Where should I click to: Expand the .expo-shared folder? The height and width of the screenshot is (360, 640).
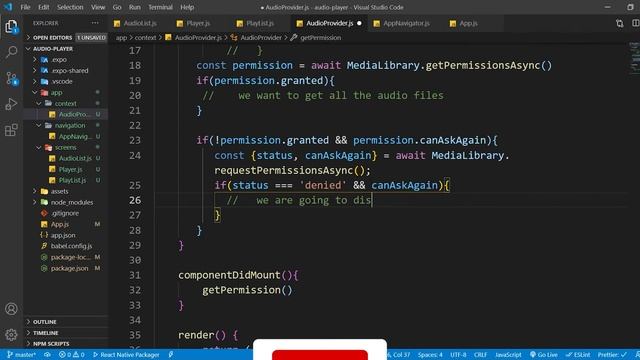pos(69,71)
